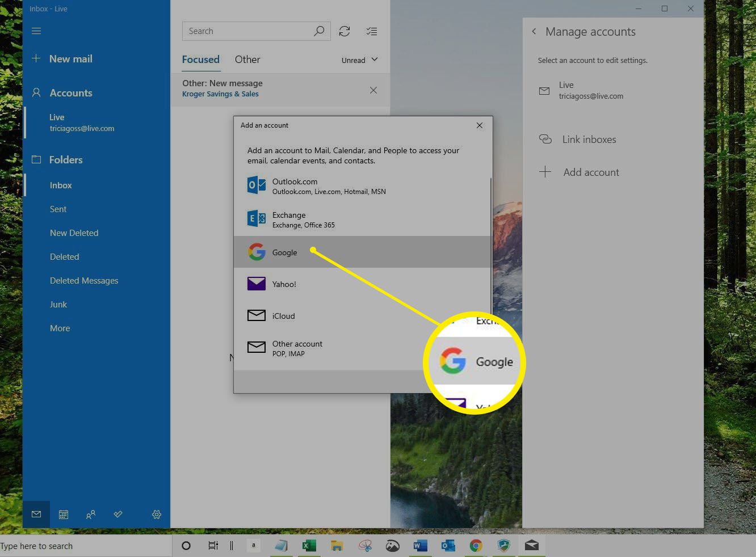
Task: Open File Explorer from taskbar
Action: pos(337,546)
